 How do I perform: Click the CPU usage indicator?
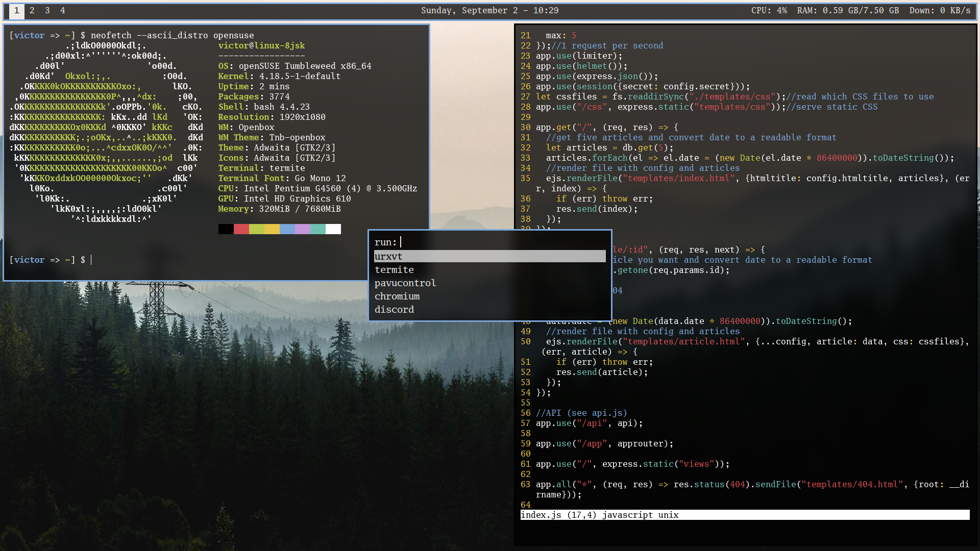(x=769, y=11)
